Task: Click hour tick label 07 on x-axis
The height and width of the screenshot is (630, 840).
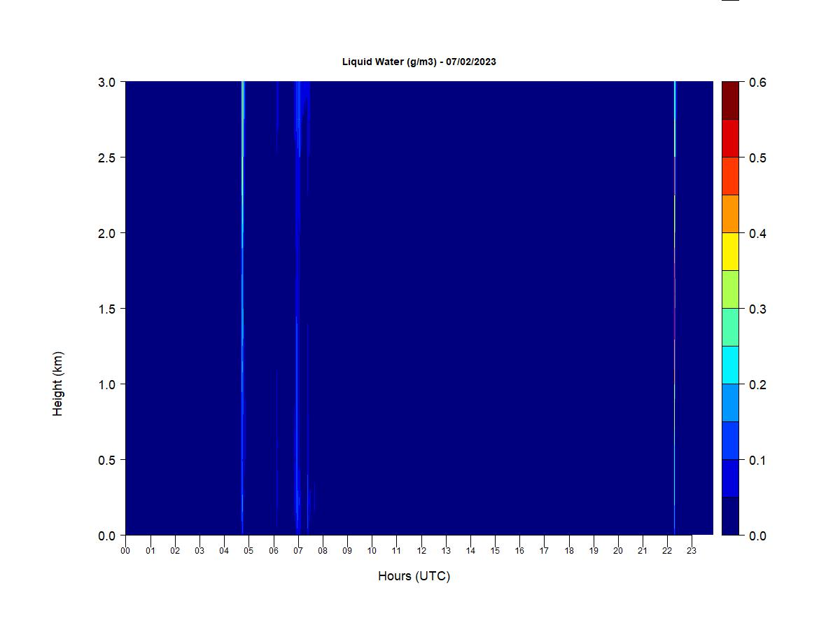Action: (x=298, y=551)
